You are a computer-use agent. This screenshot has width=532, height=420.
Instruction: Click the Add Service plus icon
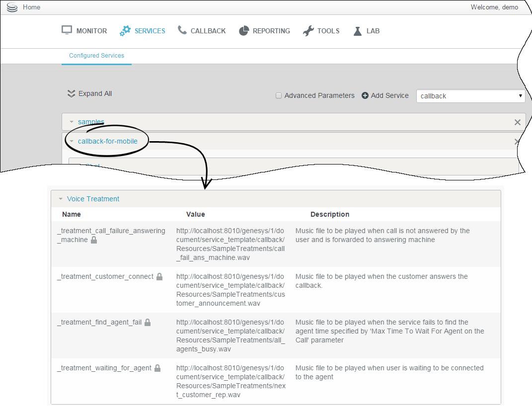pos(365,96)
